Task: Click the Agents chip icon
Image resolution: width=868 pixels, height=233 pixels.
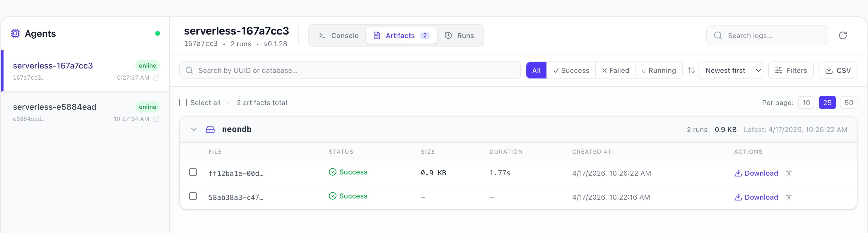Action: point(15,33)
